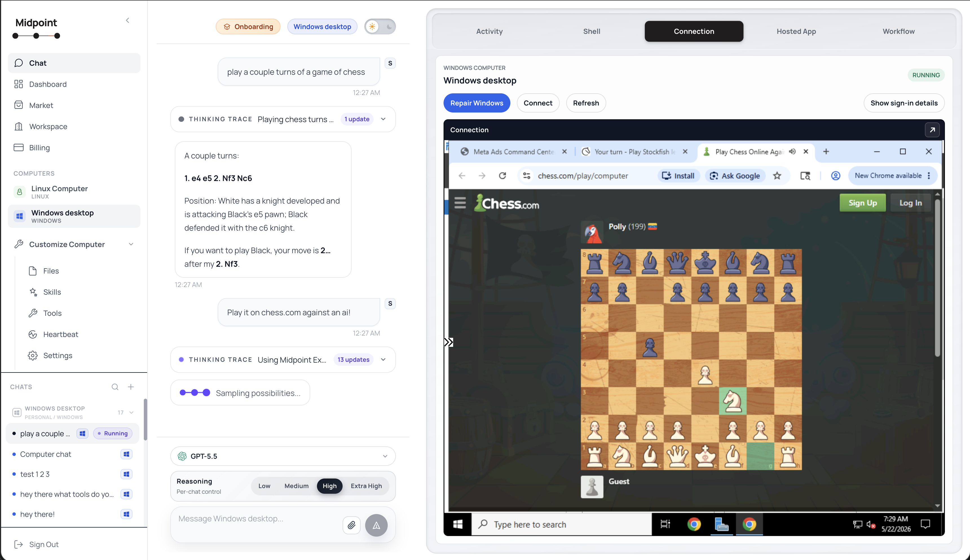This screenshot has height=560, width=970.
Task: Select the Linux Computer entry
Action: click(x=74, y=191)
